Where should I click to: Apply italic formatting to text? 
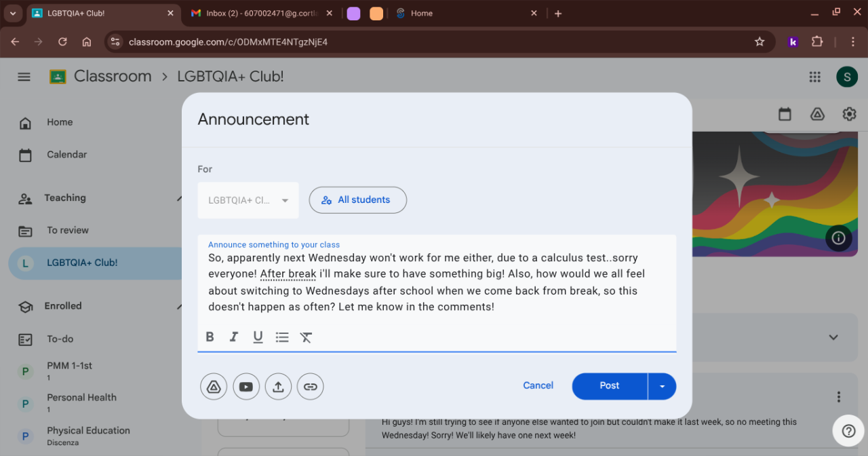[234, 337]
